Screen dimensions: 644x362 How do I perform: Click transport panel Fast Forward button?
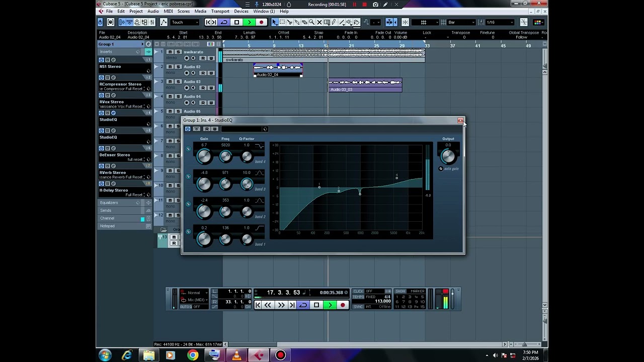[281, 305]
